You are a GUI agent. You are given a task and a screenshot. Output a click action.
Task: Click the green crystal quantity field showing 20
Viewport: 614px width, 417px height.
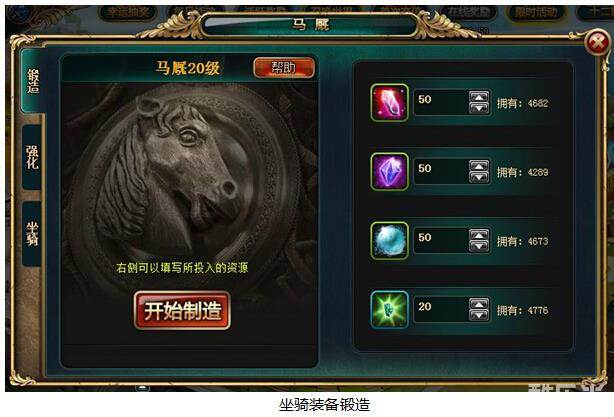click(x=441, y=310)
